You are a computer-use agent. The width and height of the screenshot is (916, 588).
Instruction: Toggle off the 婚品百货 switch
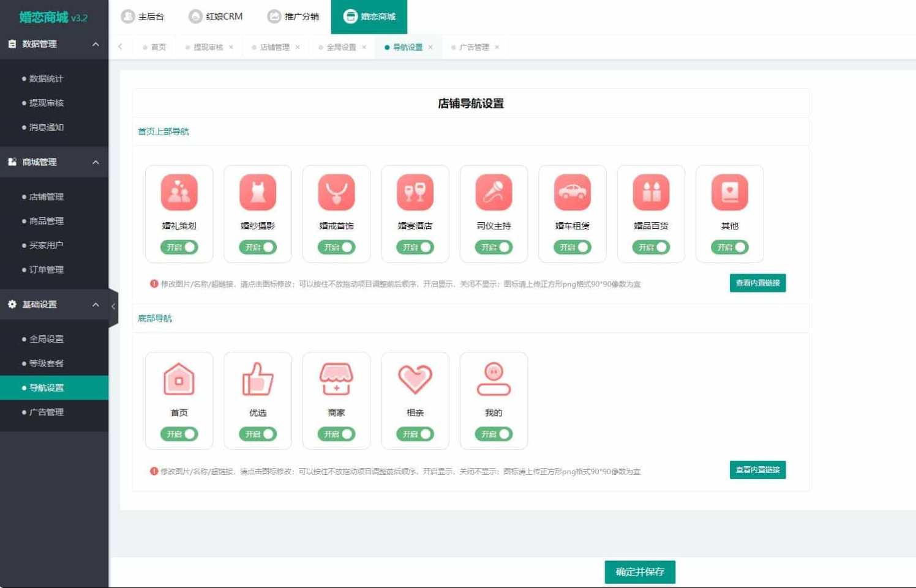click(x=651, y=247)
